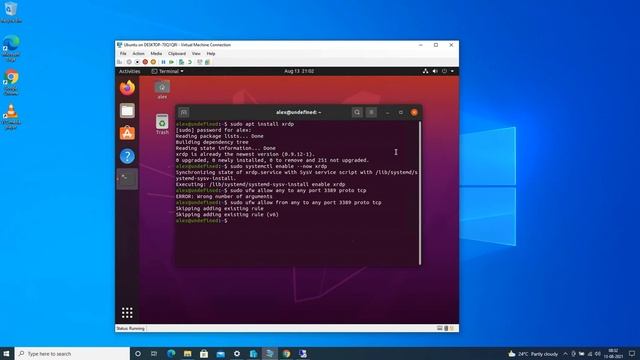Open Mail from the taskbar
Screen dimensions: 640x360
click(220, 353)
